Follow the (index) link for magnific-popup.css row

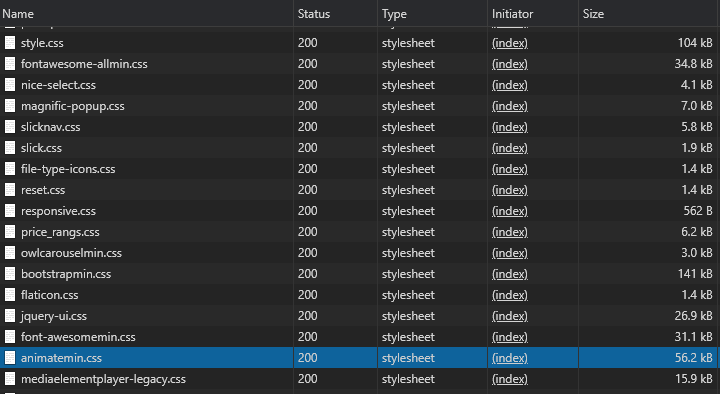[x=510, y=106]
